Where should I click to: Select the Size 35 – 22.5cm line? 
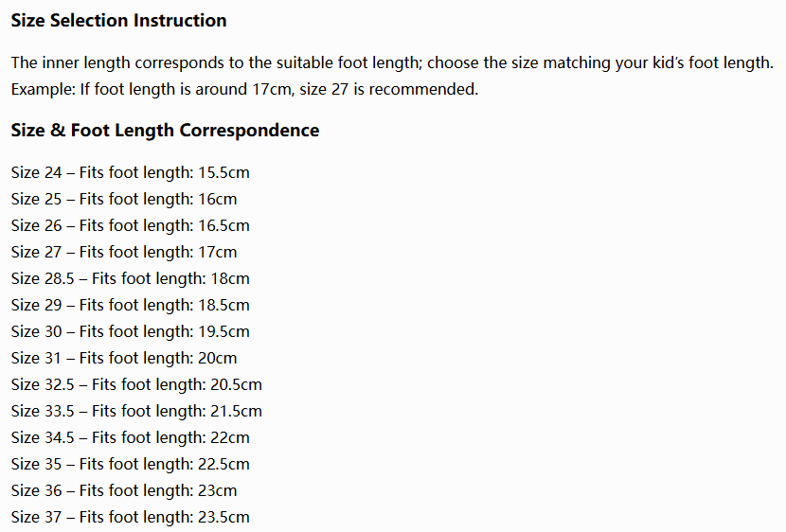[x=131, y=465]
